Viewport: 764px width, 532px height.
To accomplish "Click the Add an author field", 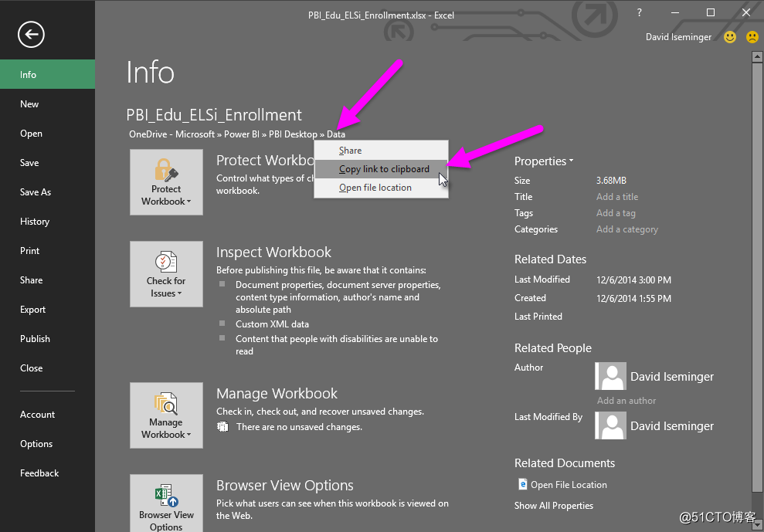I will pyautogui.click(x=626, y=401).
